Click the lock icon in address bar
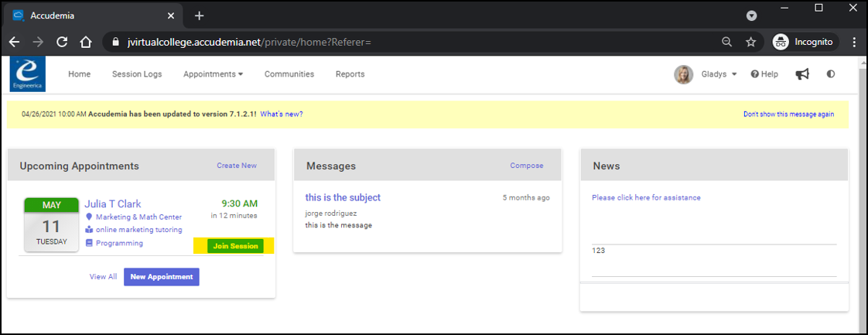The width and height of the screenshot is (868, 335). (x=115, y=42)
